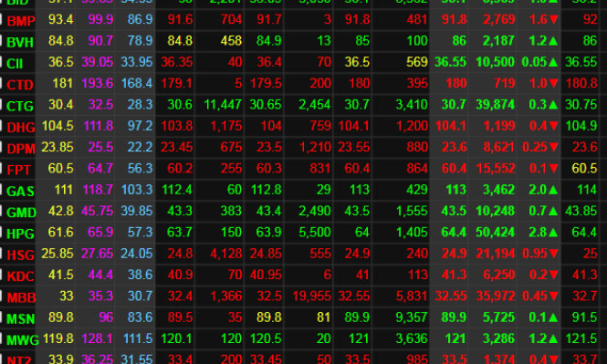
Task: Select the BMP stock ticker
Action: [x=21, y=20]
